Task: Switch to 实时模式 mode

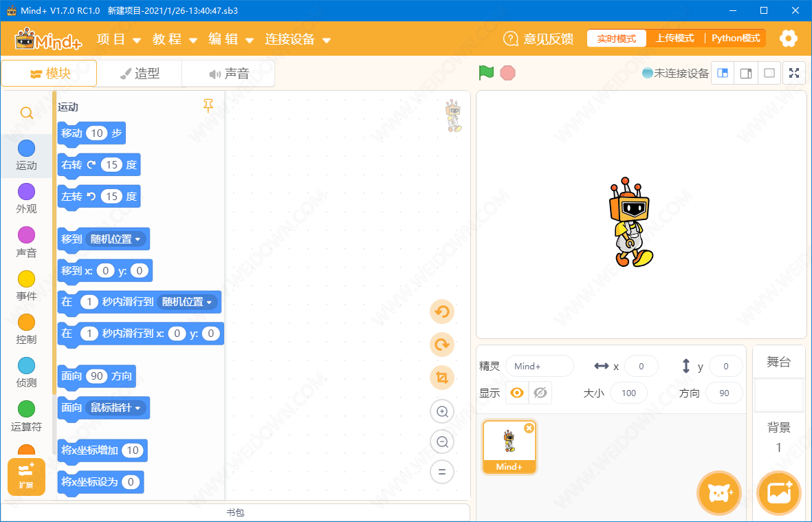Action: (616, 39)
